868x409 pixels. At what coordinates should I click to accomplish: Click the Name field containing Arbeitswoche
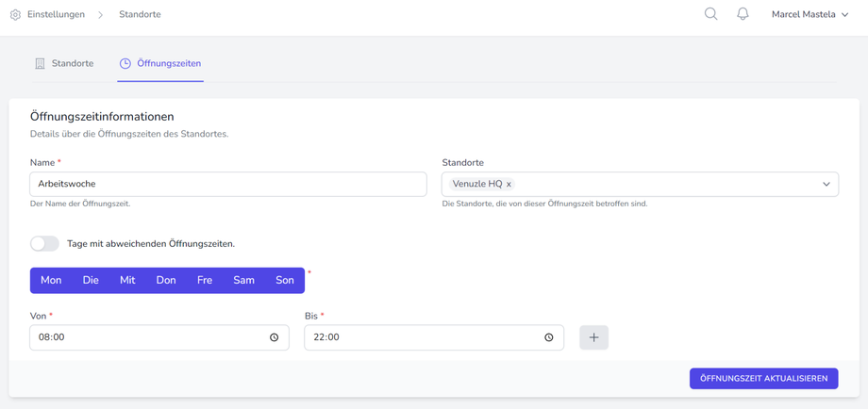tap(227, 184)
